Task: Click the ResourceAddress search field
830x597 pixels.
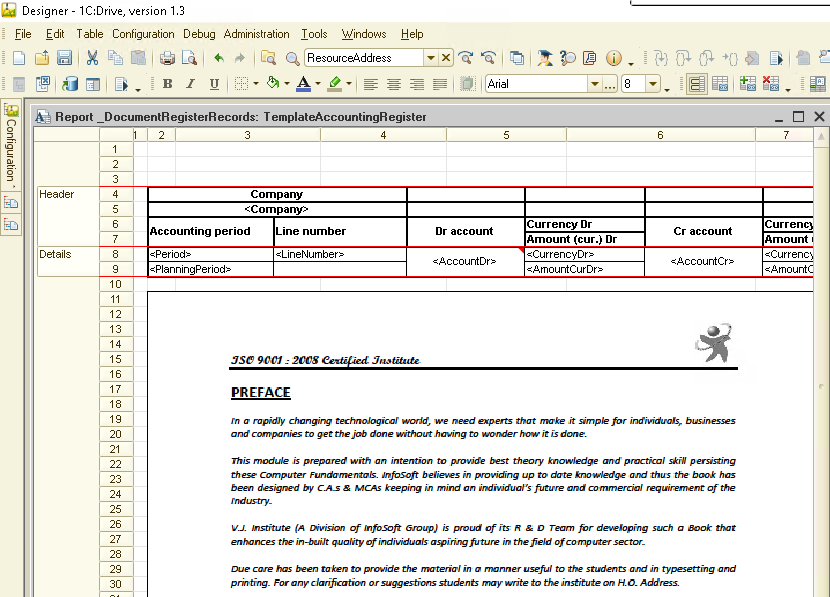Action: [x=364, y=58]
